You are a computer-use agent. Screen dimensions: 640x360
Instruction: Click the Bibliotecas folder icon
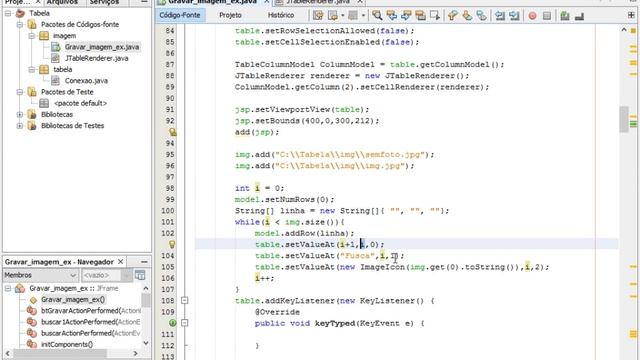click(32, 114)
